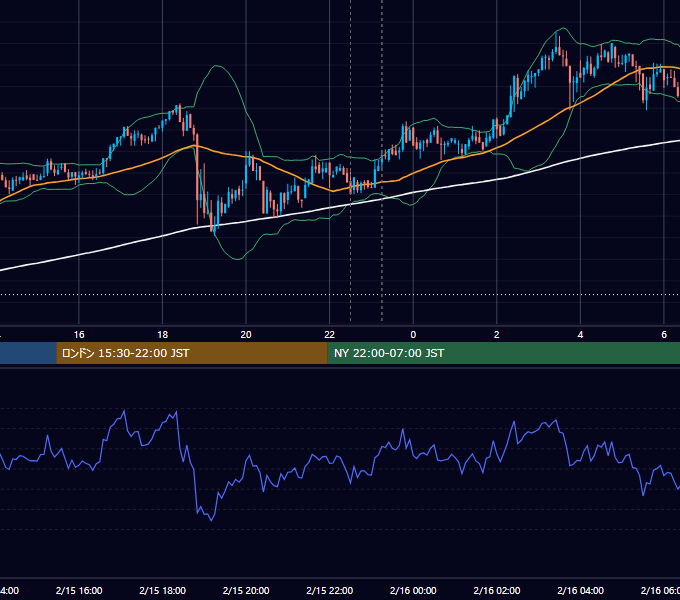Click the "2/15 16:00" date label
The image size is (680, 600).
[79, 591]
